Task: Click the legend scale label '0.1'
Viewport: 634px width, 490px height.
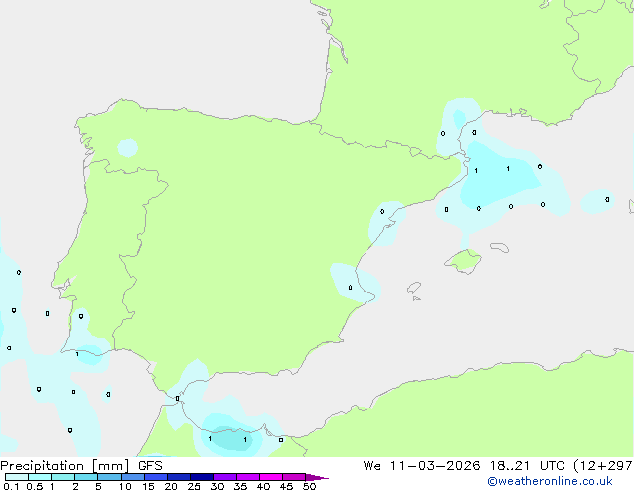Action: [x=11, y=486]
